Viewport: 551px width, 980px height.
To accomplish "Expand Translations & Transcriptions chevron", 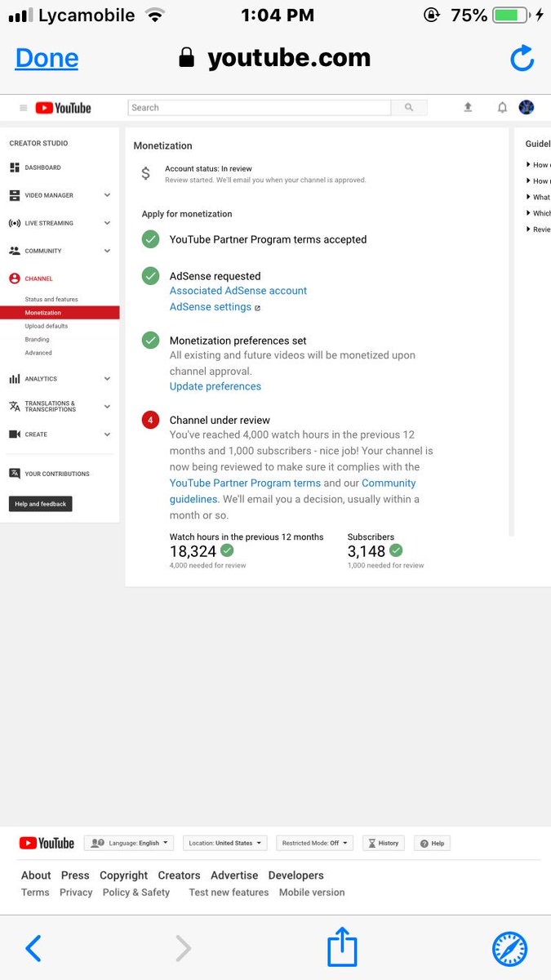I will click(107, 406).
